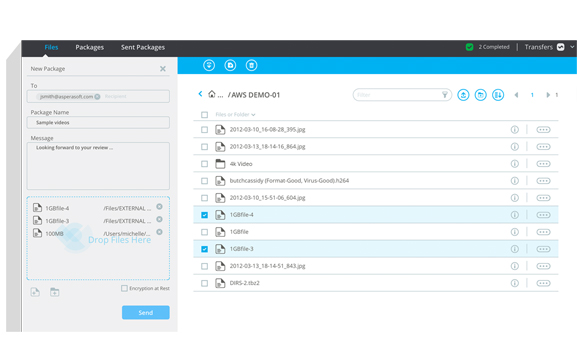Click page number 1 in pagination
Viewport: 580px width, 363px height.
(532, 95)
